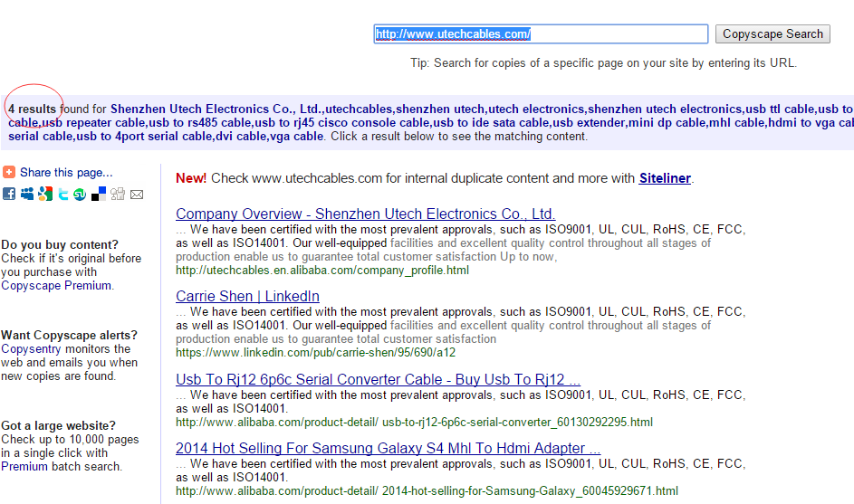This screenshot has width=854, height=504.
Task: Click the Copyscape Search button
Action: 772,33
